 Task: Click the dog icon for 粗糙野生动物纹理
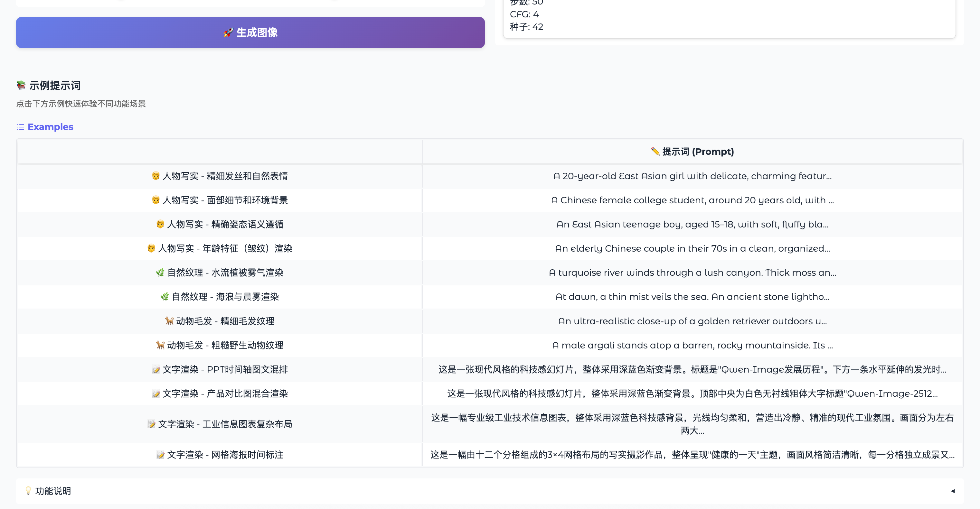(x=160, y=345)
